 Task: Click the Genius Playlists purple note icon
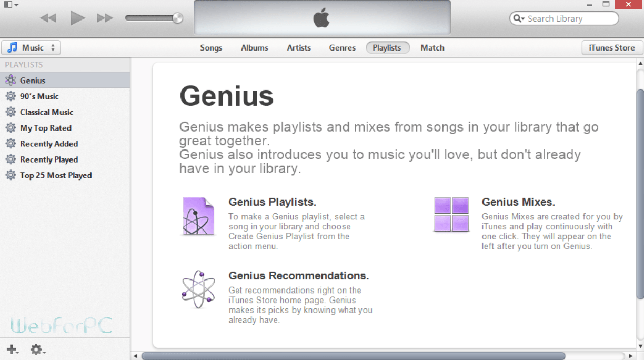(198, 216)
